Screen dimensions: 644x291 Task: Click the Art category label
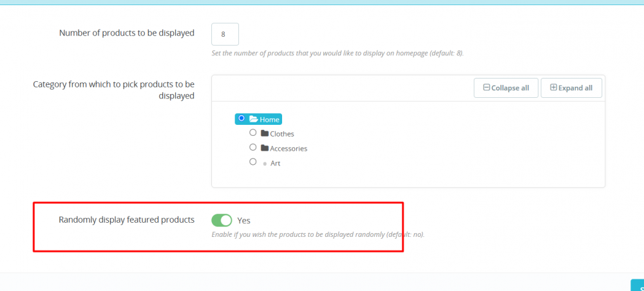pos(275,164)
